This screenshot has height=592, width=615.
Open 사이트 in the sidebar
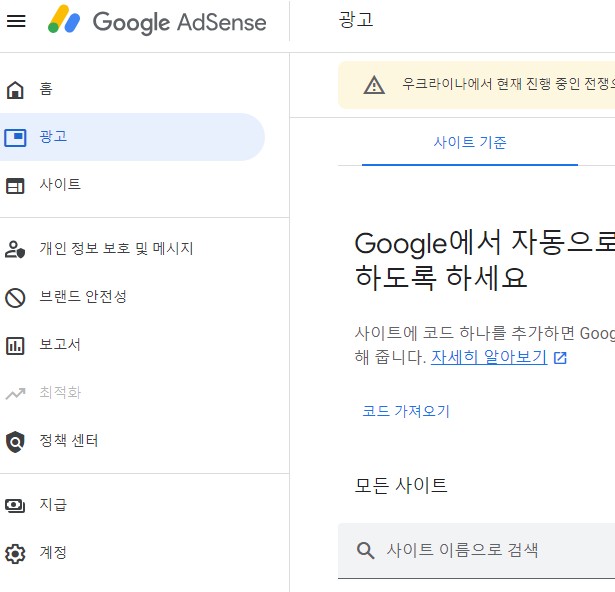click(x=60, y=184)
